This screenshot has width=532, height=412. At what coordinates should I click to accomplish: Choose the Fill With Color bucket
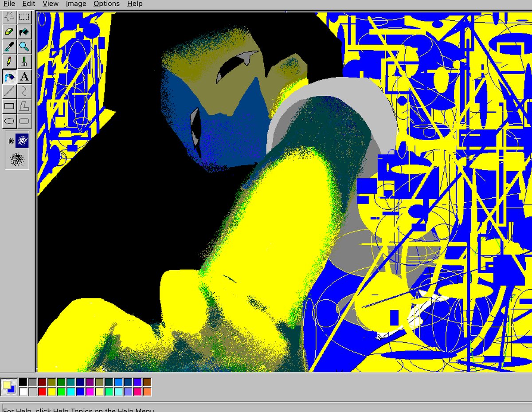24,32
